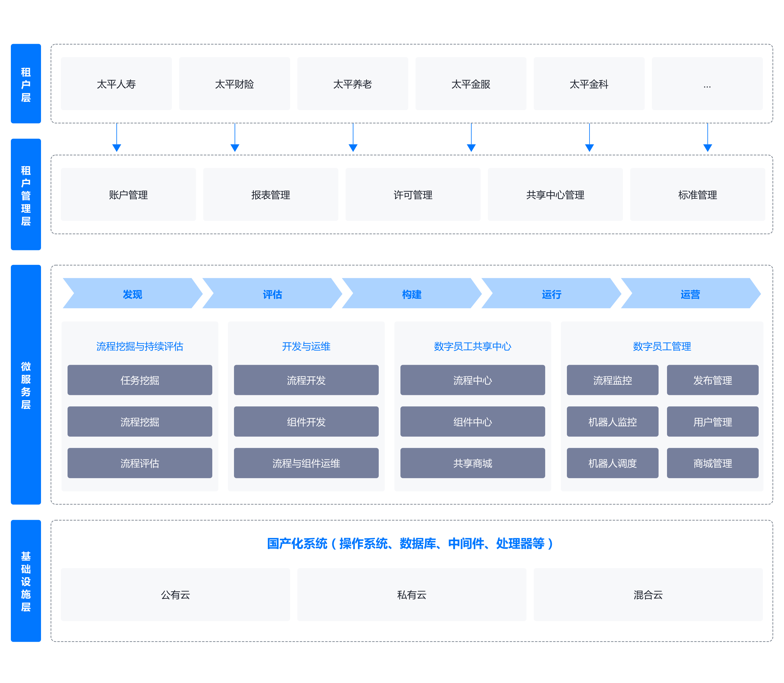Image resolution: width=784 pixels, height=683 pixels.
Task: Select the 发布管理 block
Action: click(x=713, y=380)
